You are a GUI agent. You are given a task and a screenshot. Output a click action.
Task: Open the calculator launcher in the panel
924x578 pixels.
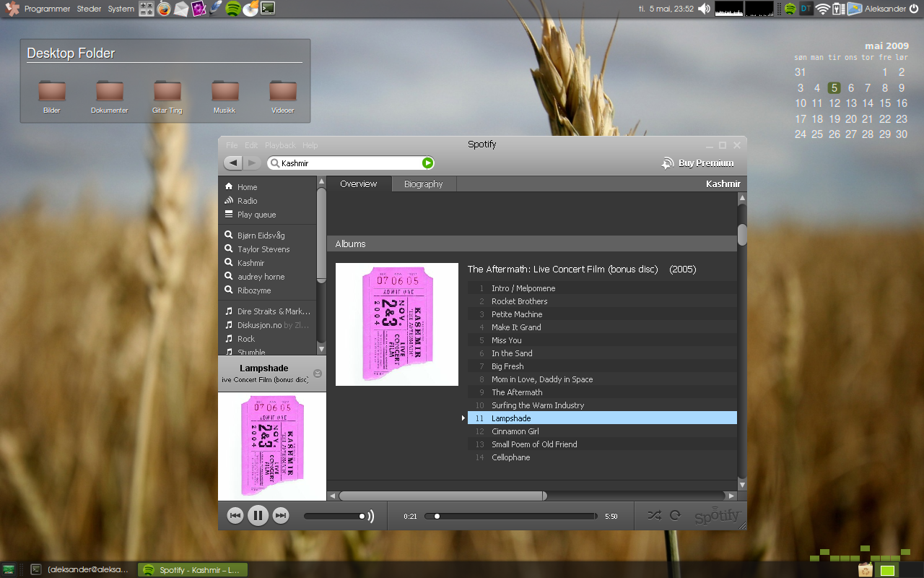point(147,9)
